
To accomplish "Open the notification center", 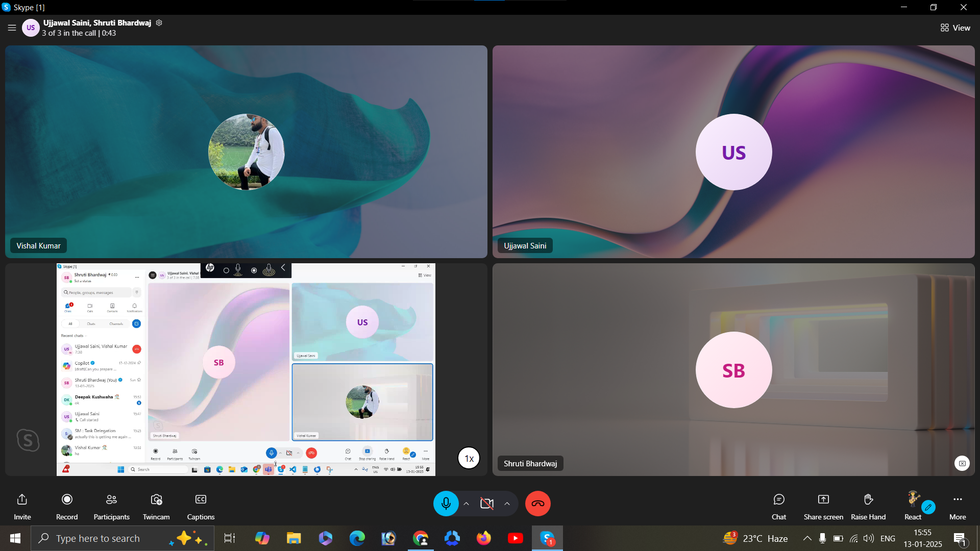I will coord(960,539).
